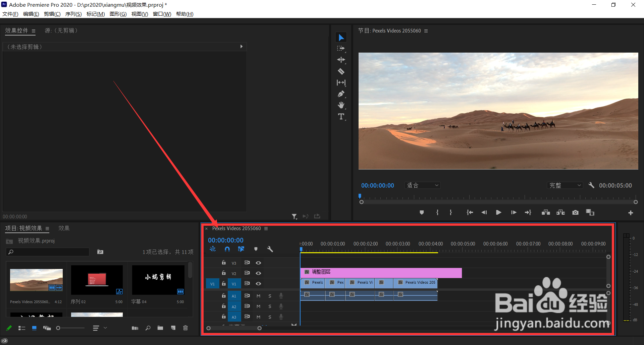Click the New Item icon in Project panel

coord(173,328)
